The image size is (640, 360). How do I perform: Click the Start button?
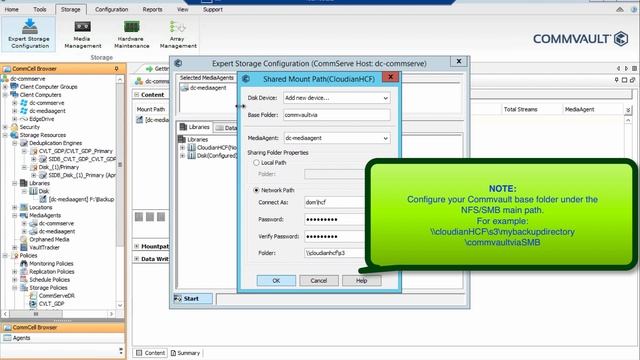click(x=193, y=299)
